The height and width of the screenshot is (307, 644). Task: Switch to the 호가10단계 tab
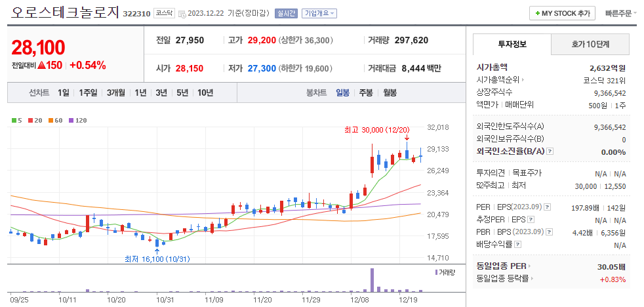coord(590,45)
